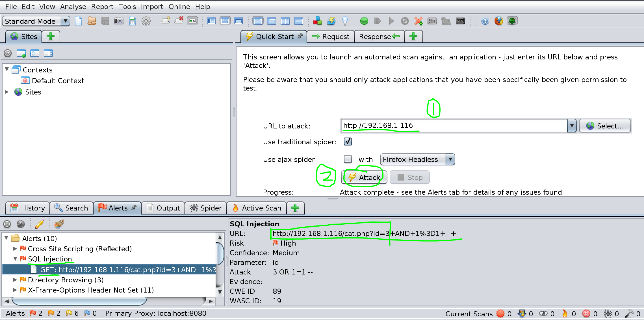This screenshot has width=644, height=320.
Task: Expand the Cross Site Scripting (Reflected) alert
Action: pos(15,249)
